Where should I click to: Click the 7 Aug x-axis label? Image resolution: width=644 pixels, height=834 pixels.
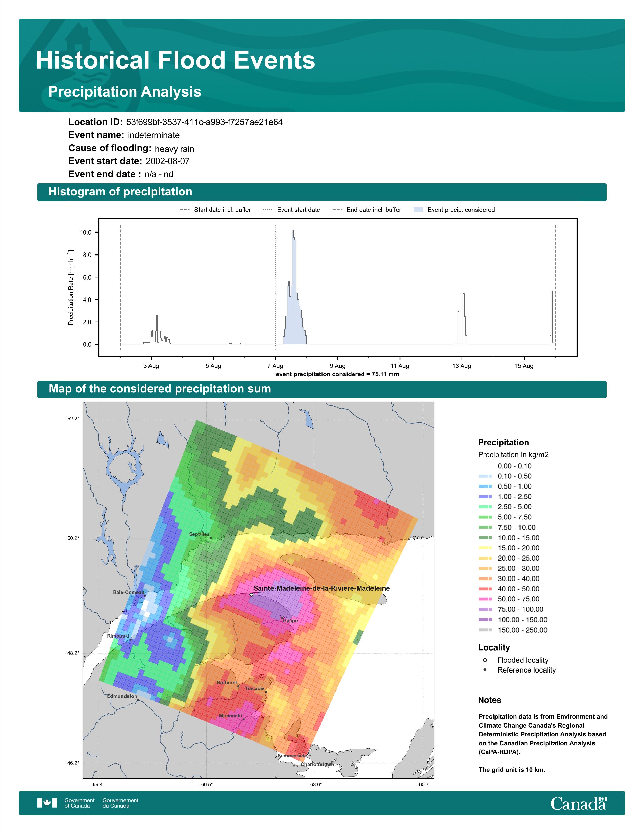pyautogui.click(x=275, y=366)
